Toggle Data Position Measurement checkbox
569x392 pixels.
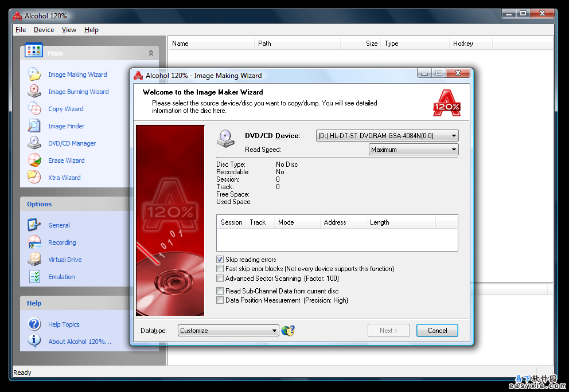pos(220,300)
